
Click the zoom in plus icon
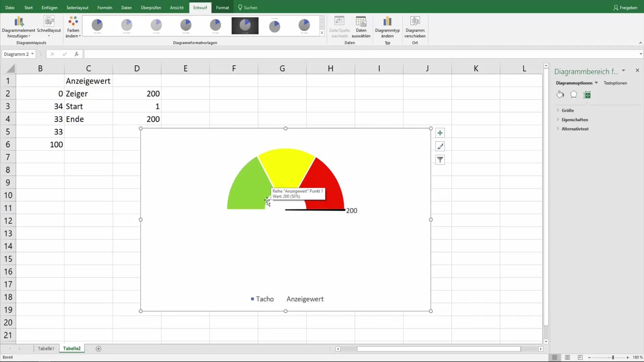[x=628, y=358]
